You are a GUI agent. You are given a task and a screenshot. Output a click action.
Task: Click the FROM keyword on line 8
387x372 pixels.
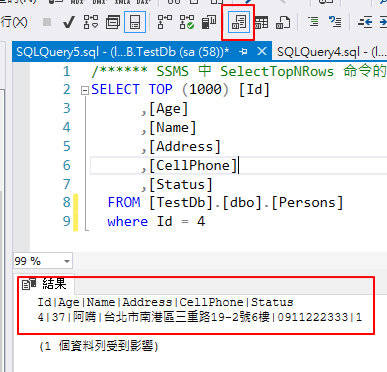124,202
